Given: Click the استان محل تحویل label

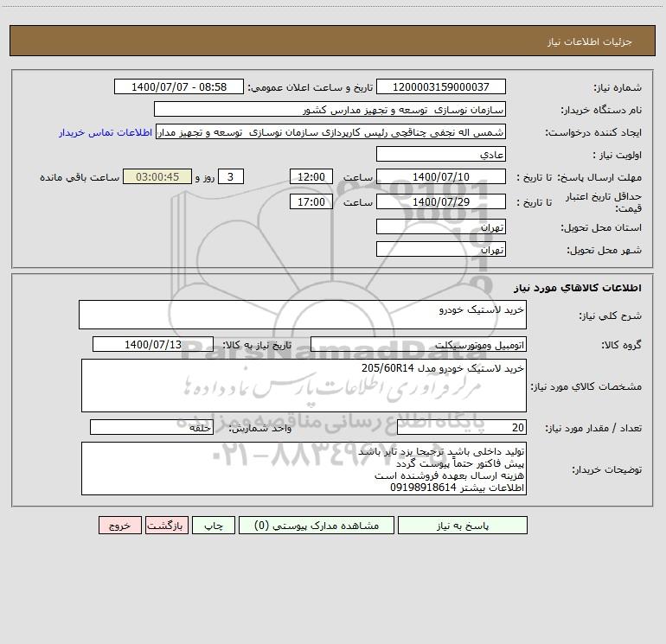Looking at the screenshot, I should (x=601, y=228).
